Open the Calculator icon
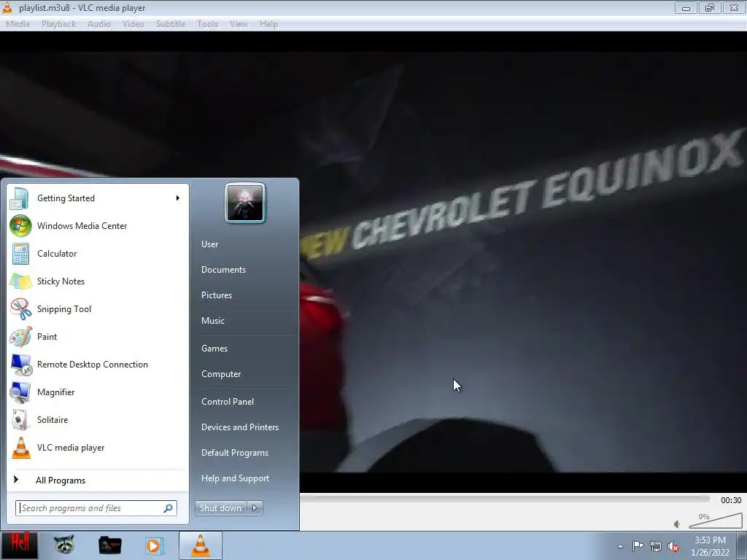 click(20, 254)
